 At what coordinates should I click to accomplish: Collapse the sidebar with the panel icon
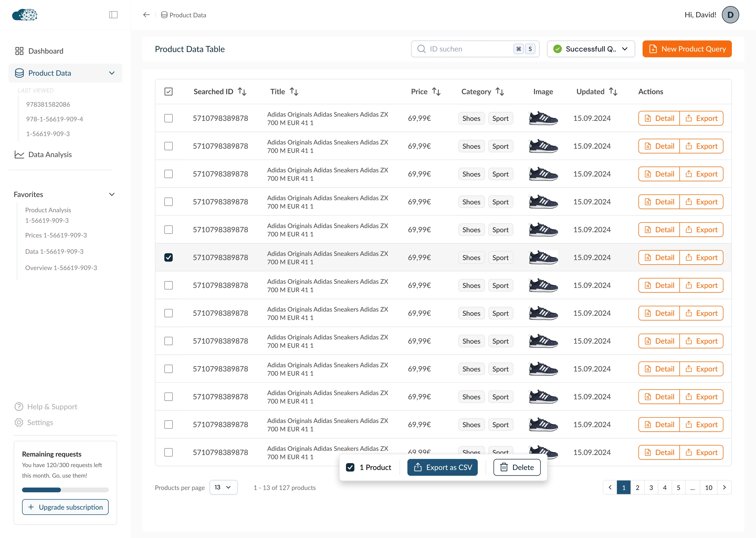click(113, 15)
